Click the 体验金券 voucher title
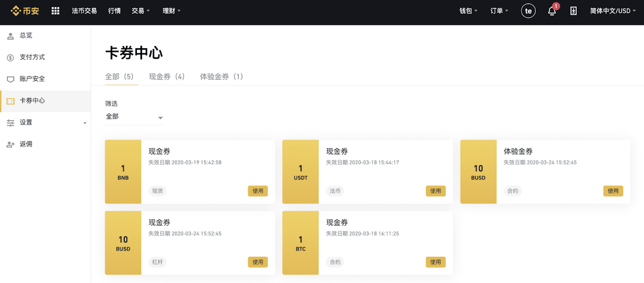The image size is (644, 283). [x=518, y=152]
